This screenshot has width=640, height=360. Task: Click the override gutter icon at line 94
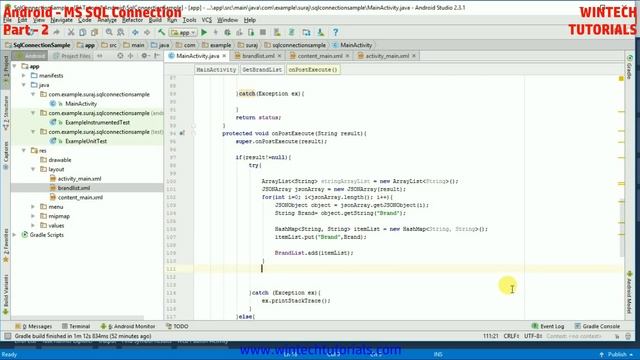(182, 133)
